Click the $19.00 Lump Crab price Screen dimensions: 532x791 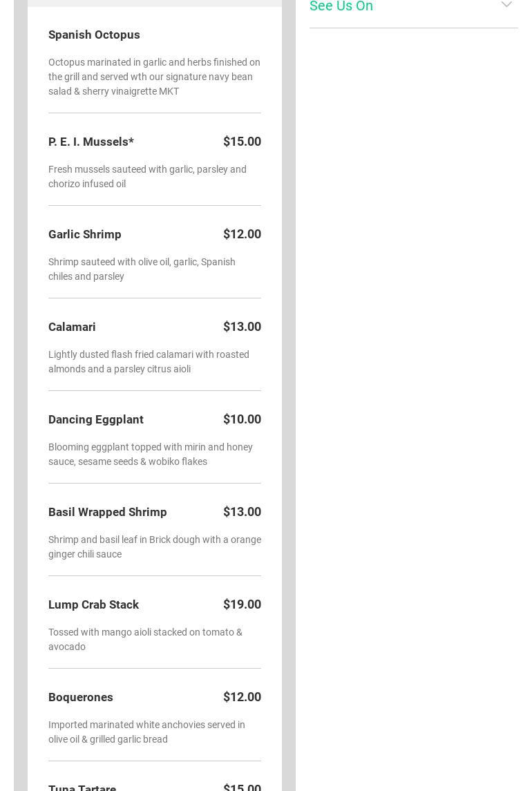[x=242, y=604]
